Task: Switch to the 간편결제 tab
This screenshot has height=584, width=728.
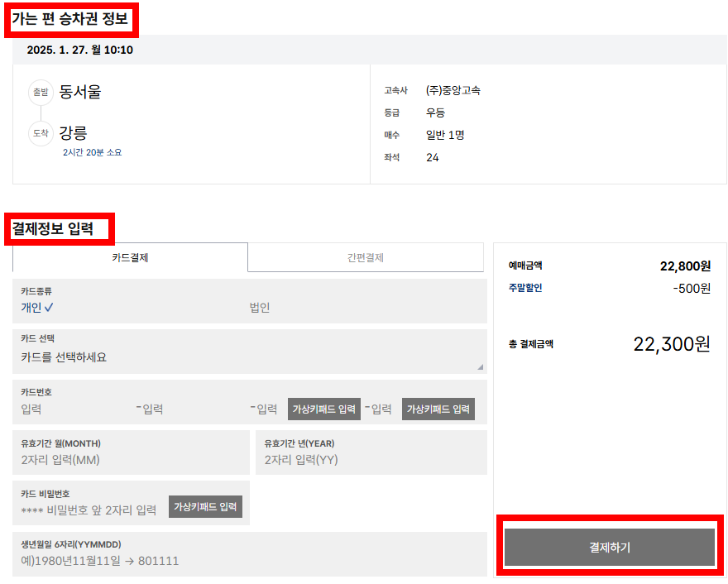Action: click(x=366, y=257)
